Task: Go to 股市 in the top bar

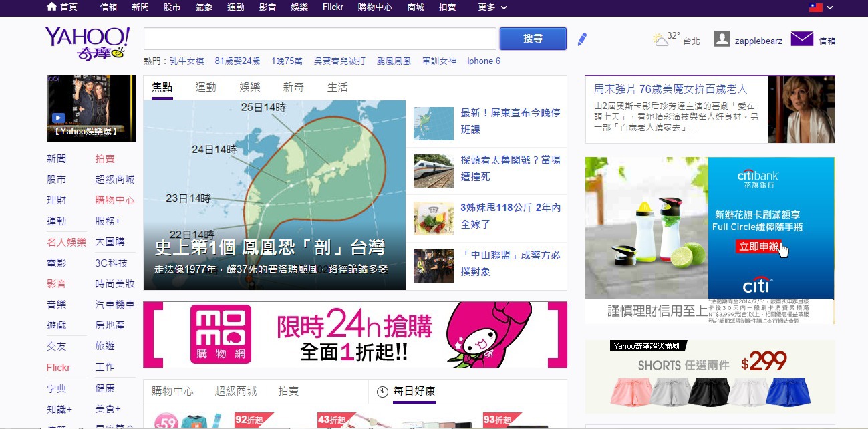Action: [x=172, y=7]
